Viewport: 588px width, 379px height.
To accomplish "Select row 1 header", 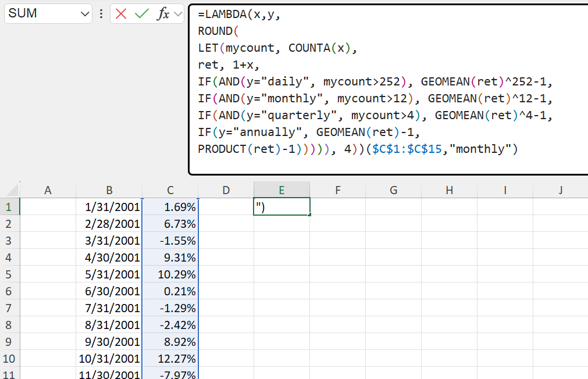I will [x=10, y=207].
